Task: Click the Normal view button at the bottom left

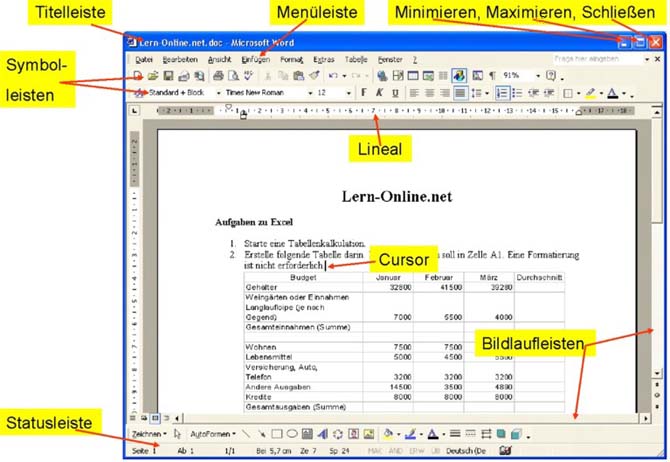Action: (x=133, y=418)
